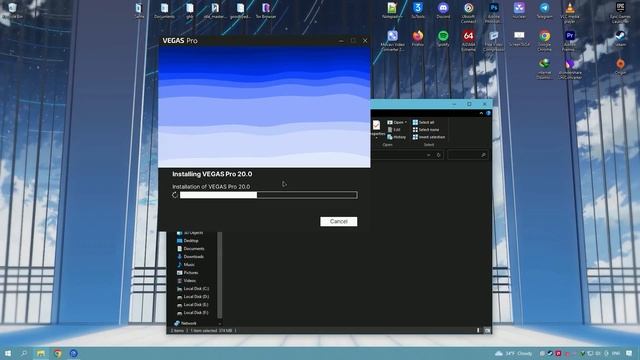Open Recycle Bin on desktop
640x360 pixels.
(x=12, y=10)
